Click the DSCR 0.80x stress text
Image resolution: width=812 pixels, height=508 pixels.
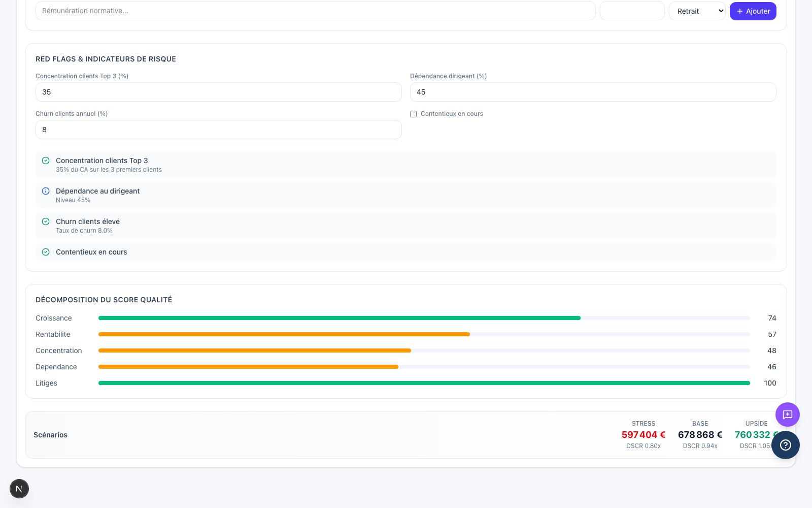(644, 446)
